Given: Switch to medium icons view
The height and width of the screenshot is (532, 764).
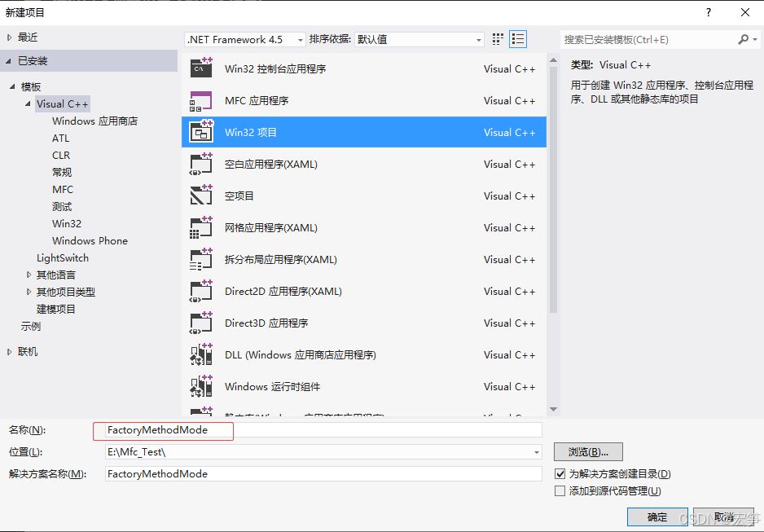Looking at the screenshot, I should click(x=498, y=39).
